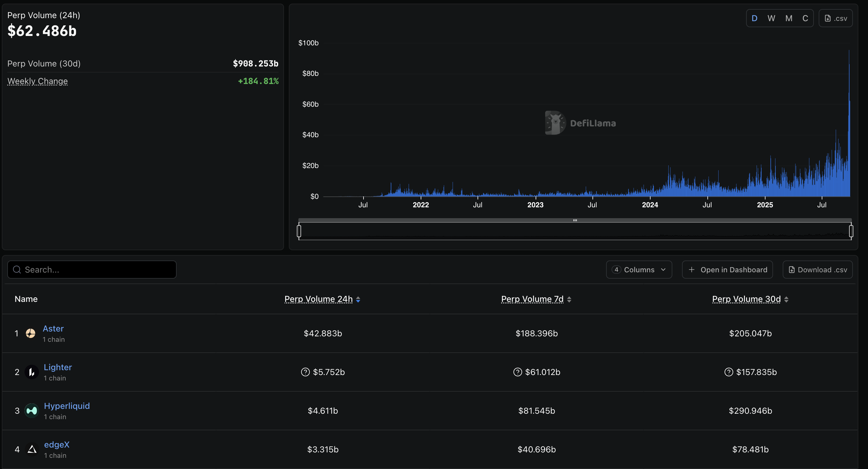The image size is (868, 469).
Task: Open the Columns dropdown
Action: click(x=639, y=270)
